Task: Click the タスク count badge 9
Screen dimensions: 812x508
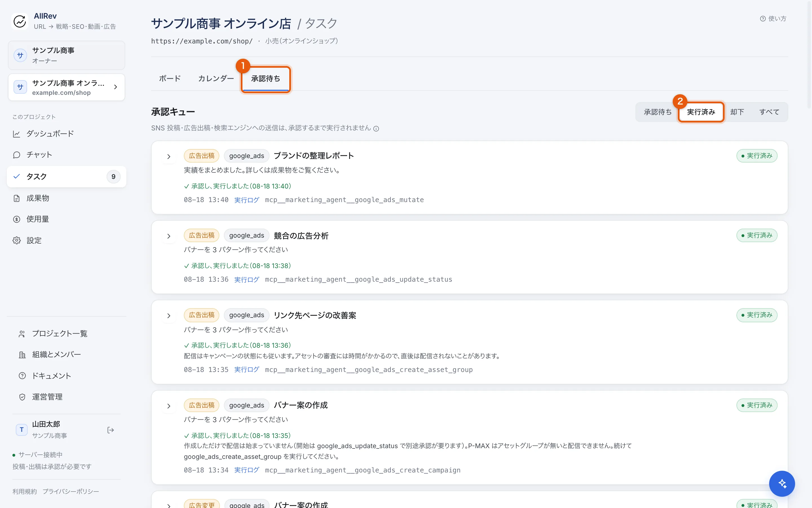Action: [x=113, y=177]
